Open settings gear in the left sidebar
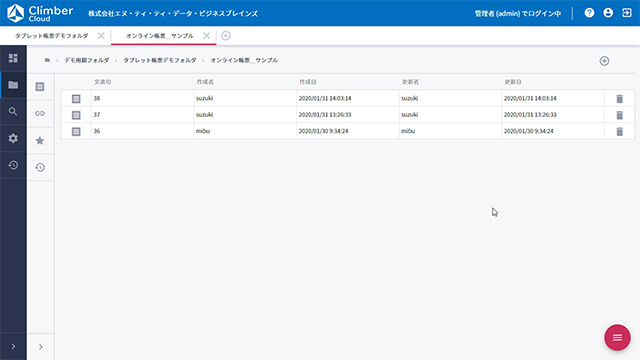This screenshot has width=640, height=360. click(13, 138)
